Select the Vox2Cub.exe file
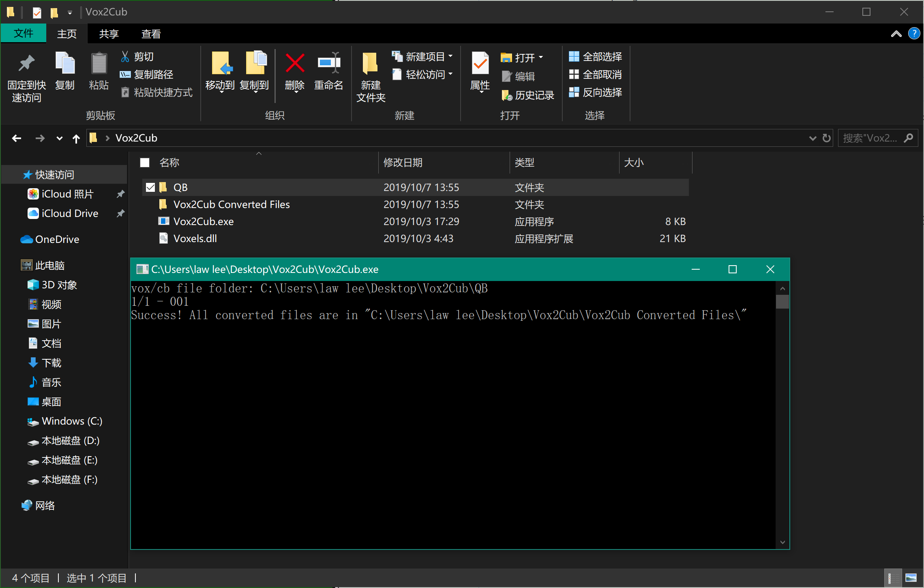The height and width of the screenshot is (588, 924). pos(204,221)
